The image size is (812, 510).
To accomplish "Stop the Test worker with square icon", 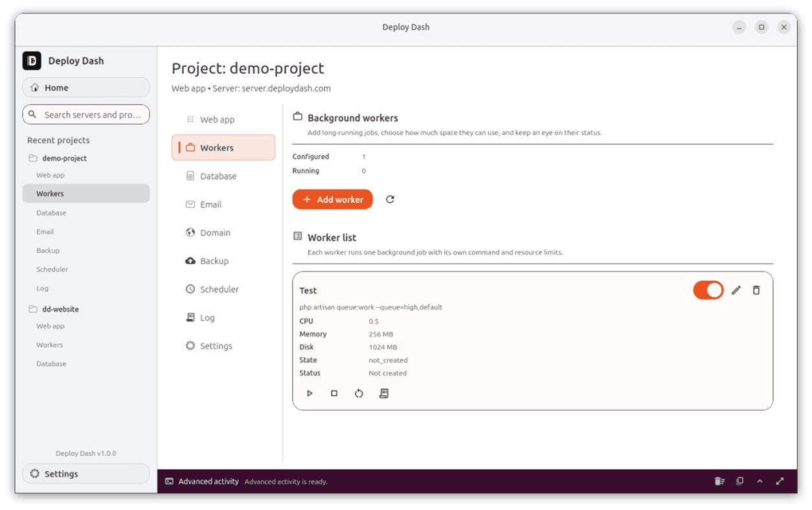I will [334, 393].
